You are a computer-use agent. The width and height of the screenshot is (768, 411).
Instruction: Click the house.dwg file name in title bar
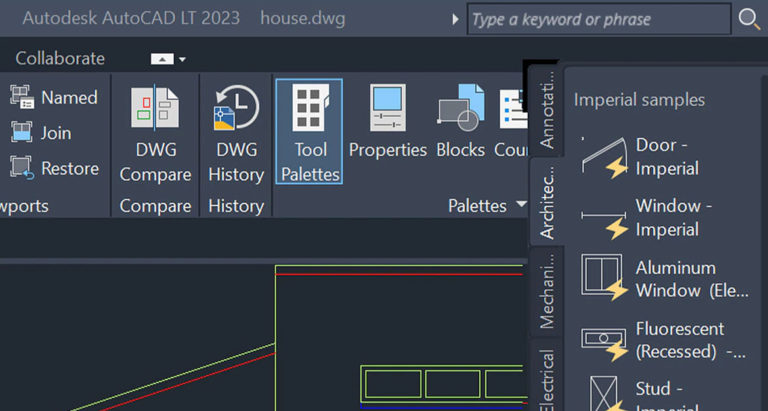coord(303,19)
